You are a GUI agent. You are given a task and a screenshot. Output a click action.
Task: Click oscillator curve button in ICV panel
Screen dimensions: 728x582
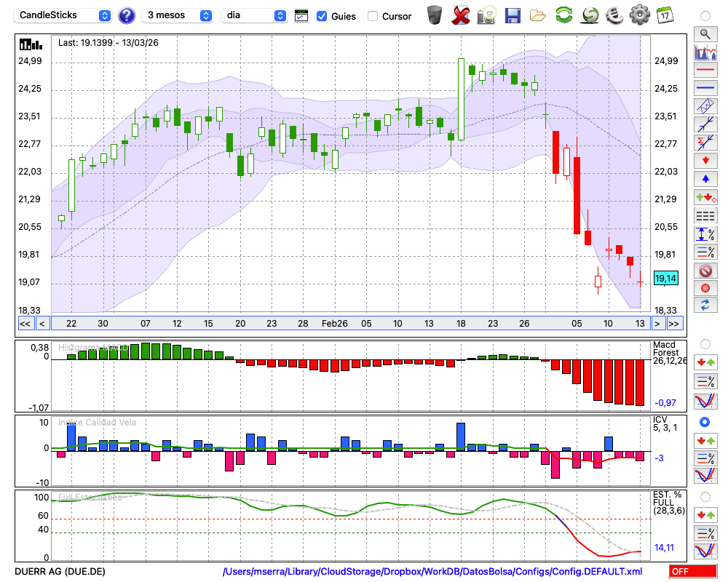click(x=705, y=477)
